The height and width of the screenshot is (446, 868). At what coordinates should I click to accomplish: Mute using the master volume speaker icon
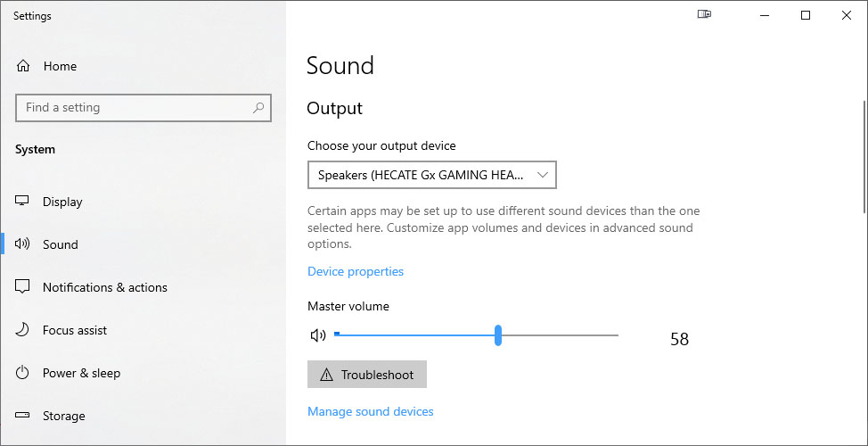318,335
